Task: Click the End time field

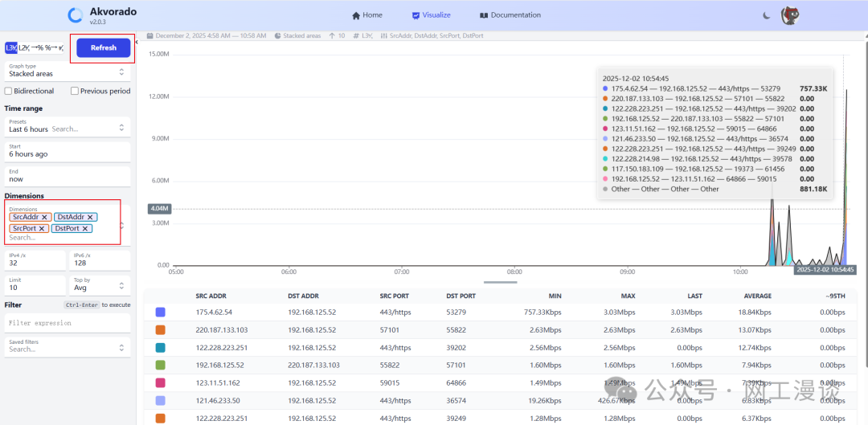Action: [x=68, y=177]
